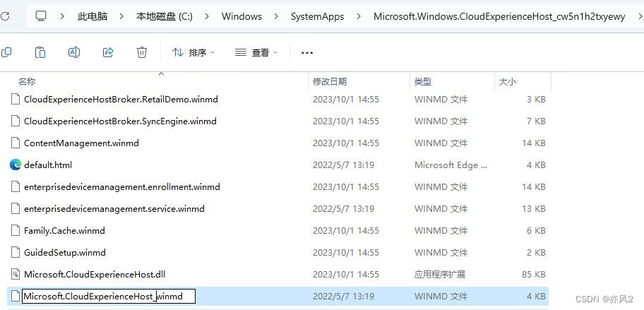The height and width of the screenshot is (310, 644).
Task: Click the Paste clipboard icon in the toolbar
Action: click(x=40, y=52)
